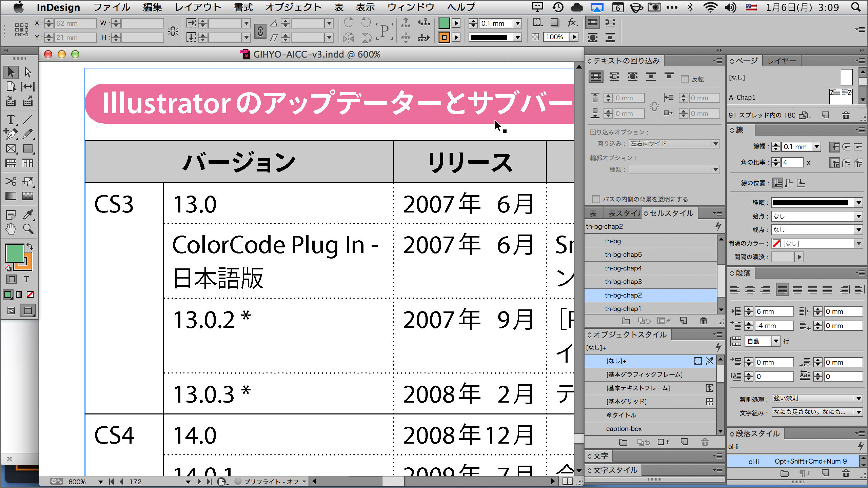Open the ウィンドウ menu

tap(411, 7)
